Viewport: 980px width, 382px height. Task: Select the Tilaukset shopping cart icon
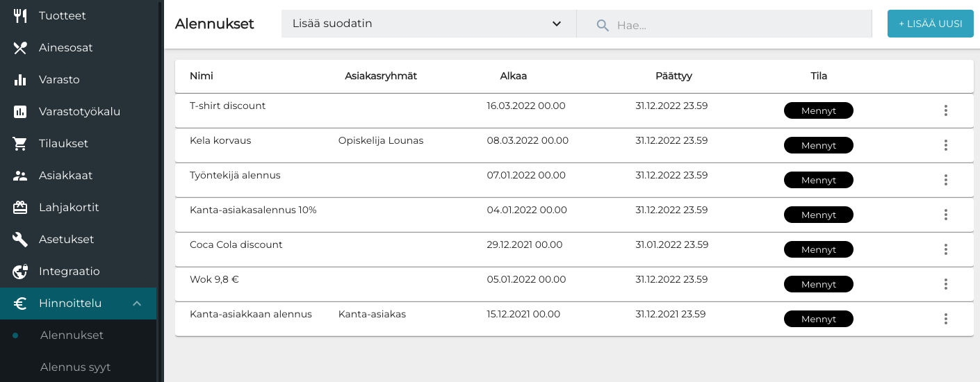coord(20,144)
